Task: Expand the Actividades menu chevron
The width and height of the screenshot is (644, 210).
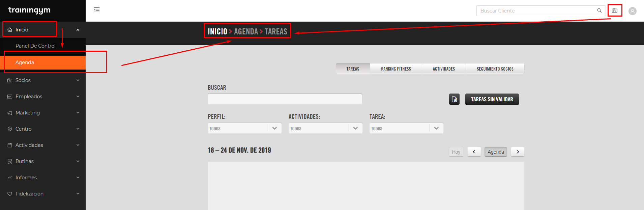Action: click(78, 145)
